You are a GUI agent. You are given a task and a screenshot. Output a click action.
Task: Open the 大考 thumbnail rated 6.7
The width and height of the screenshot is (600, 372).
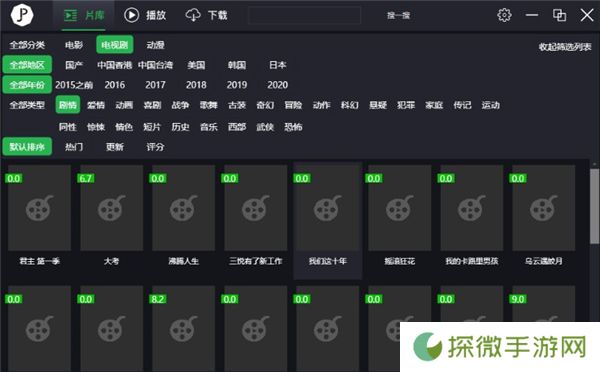111,208
